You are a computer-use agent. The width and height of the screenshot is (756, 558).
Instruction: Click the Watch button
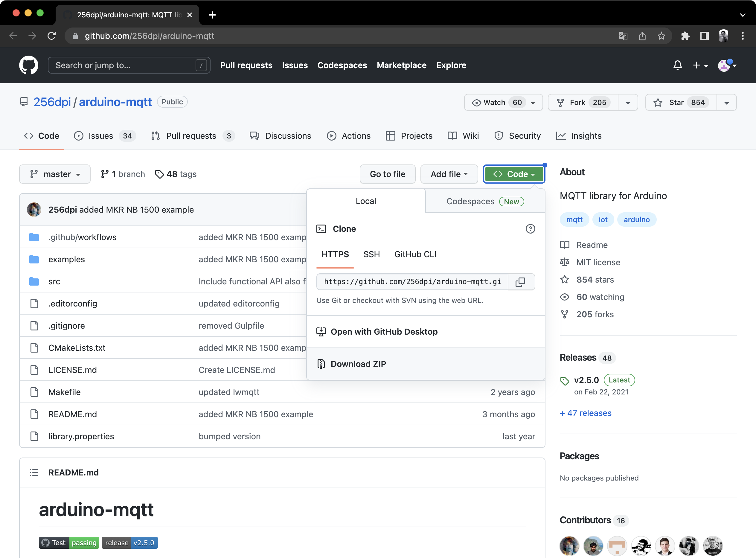tap(503, 102)
